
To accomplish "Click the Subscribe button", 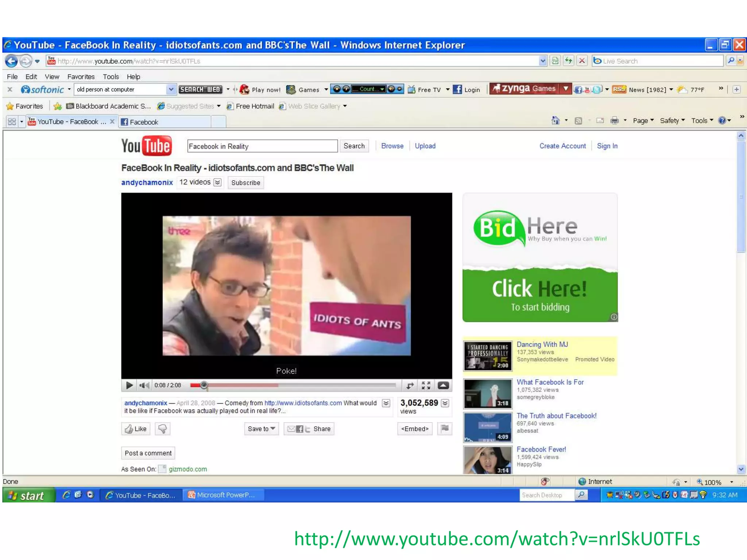I will coord(245,183).
